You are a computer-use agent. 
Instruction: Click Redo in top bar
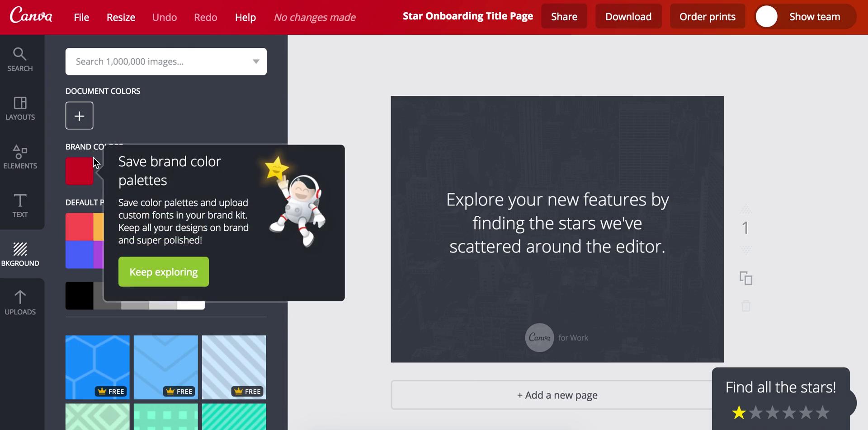[206, 17]
